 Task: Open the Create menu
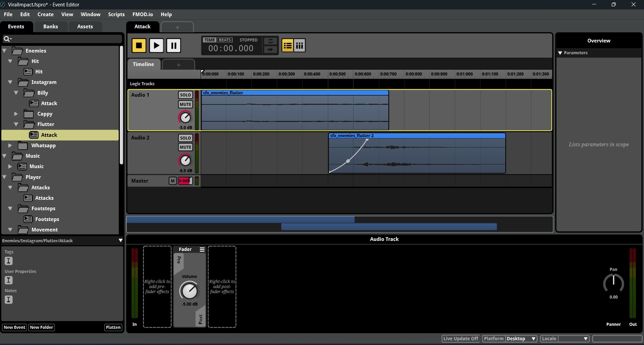[45, 14]
